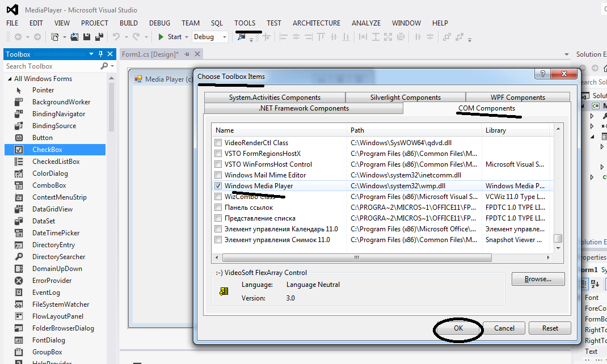This screenshot has height=364, width=607.
Task: Click the Find in Files toolbar icon
Action: [242, 37]
